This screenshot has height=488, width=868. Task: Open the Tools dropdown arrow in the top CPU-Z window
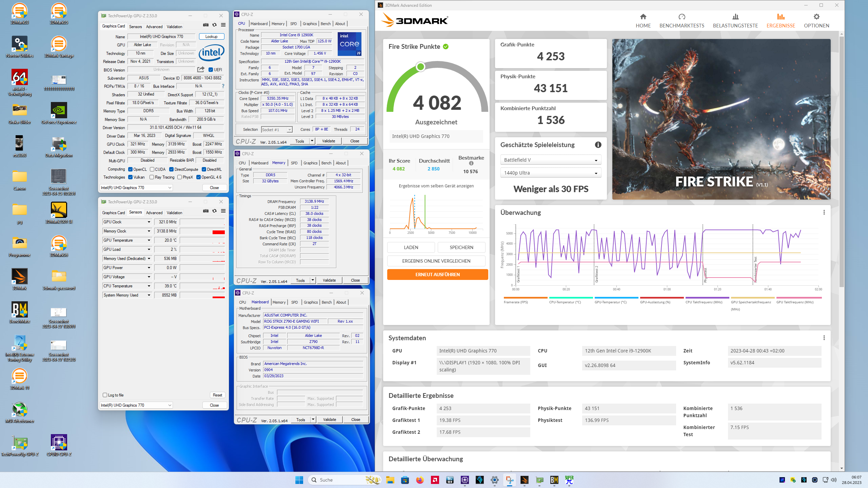(x=312, y=141)
